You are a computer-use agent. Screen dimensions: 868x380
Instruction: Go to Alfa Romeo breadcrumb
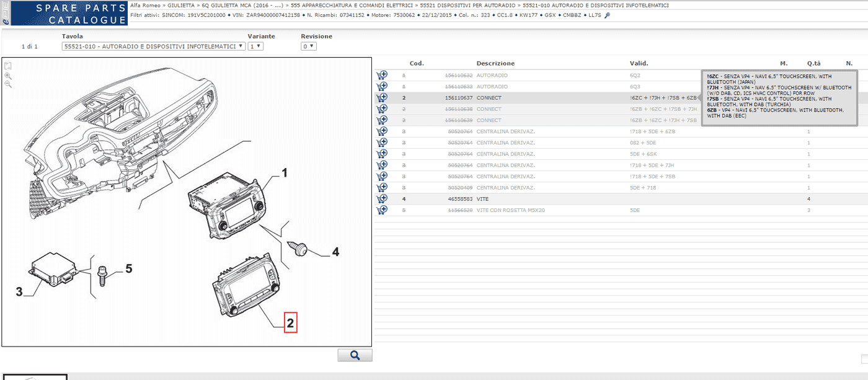click(146, 6)
